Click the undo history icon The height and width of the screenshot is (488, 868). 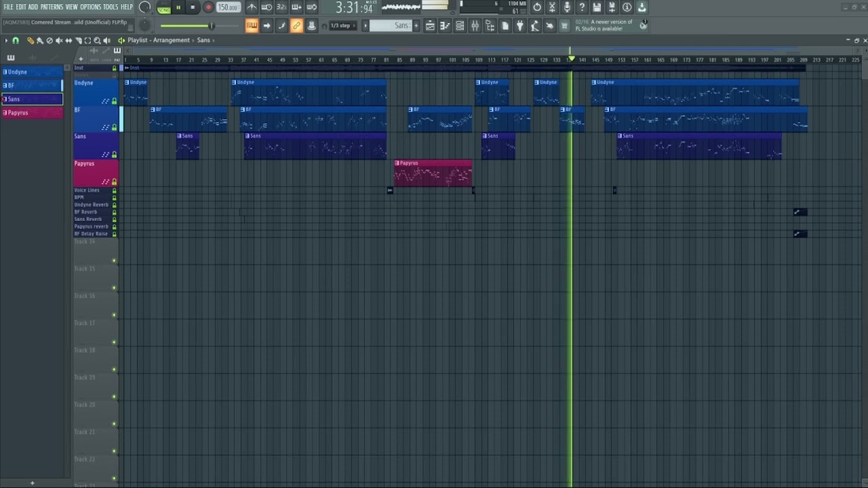537,7
